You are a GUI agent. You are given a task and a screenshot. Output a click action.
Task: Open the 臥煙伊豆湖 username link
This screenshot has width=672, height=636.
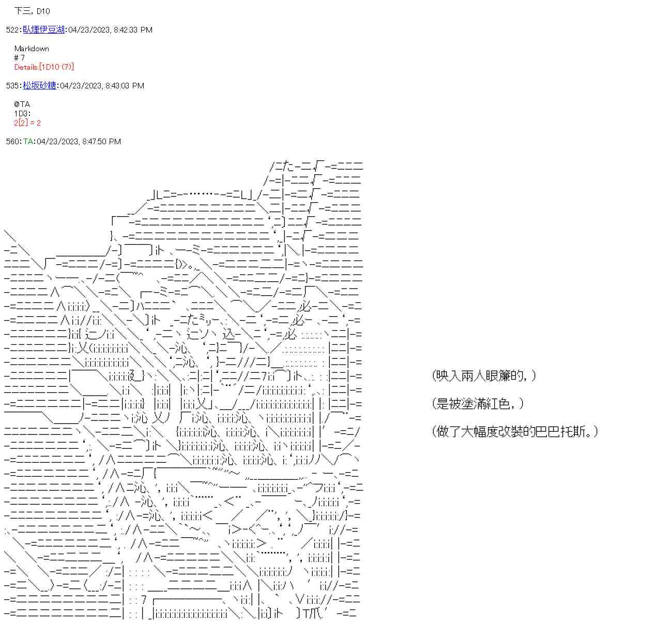click(43, 30)
